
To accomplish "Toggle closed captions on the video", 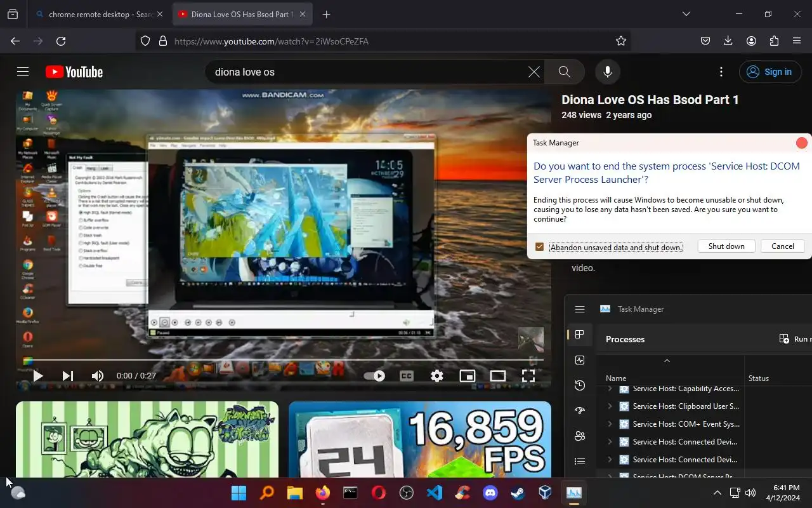I will pos(407,376).
